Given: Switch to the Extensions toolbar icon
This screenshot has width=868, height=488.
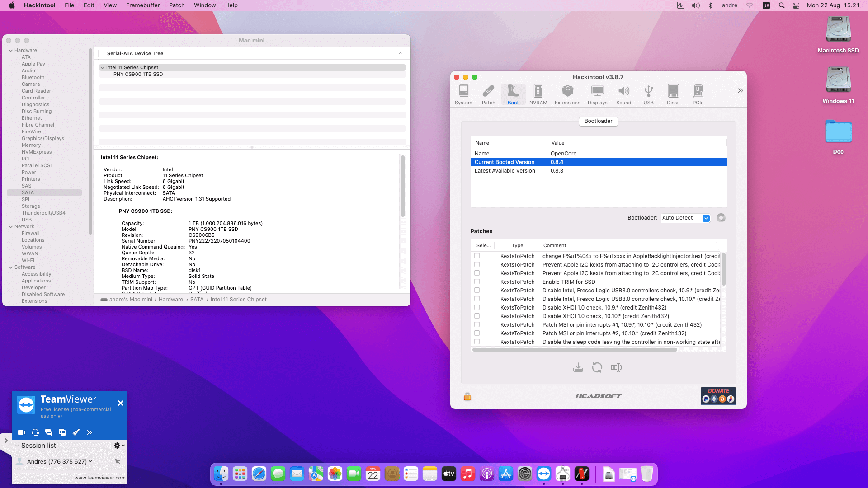Looking at the screenshot, I should (567, 95).
